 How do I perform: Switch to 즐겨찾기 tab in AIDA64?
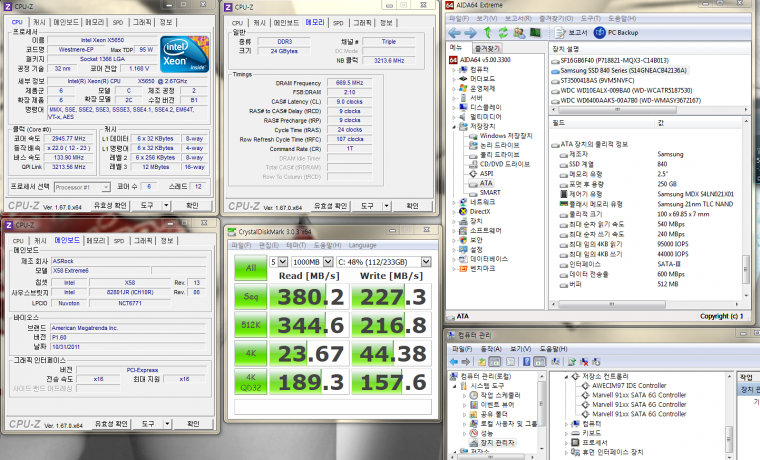pyautogui.click(x=487, y=48)
